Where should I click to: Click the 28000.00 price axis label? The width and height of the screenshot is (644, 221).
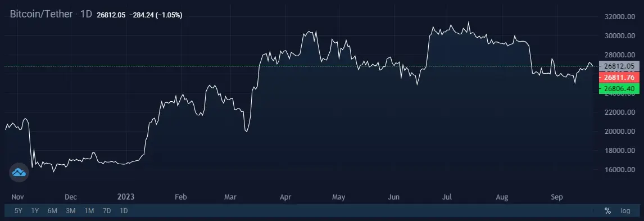[619, 55]
